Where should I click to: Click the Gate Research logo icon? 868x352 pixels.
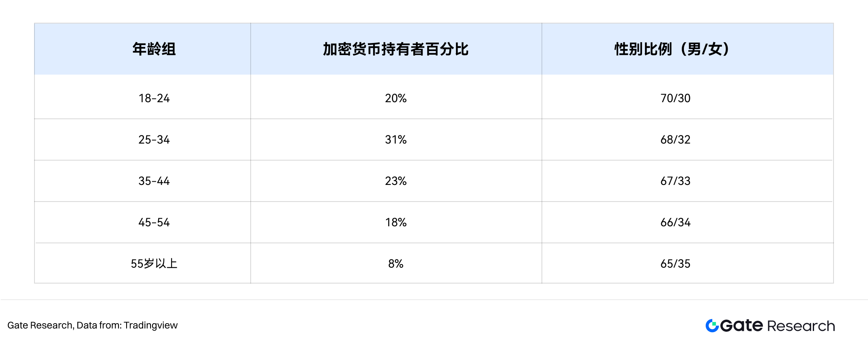(x=712, y=326)
